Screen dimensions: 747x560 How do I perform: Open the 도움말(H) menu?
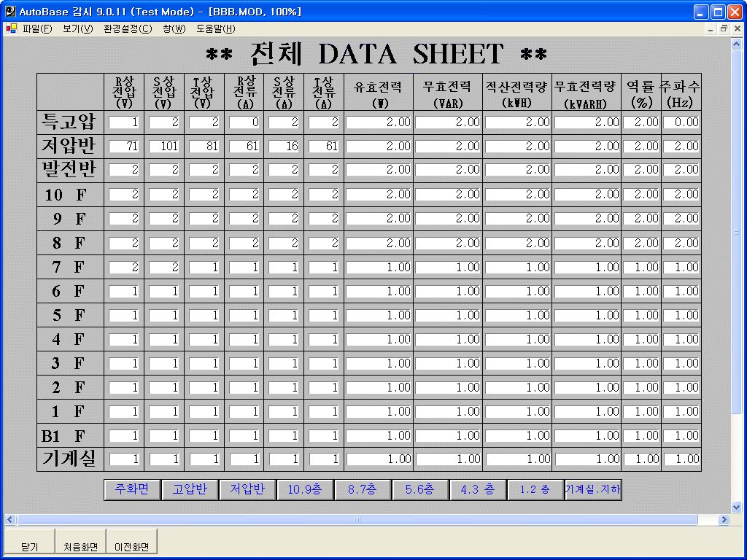pyautogui.click(x=216, y=29)
